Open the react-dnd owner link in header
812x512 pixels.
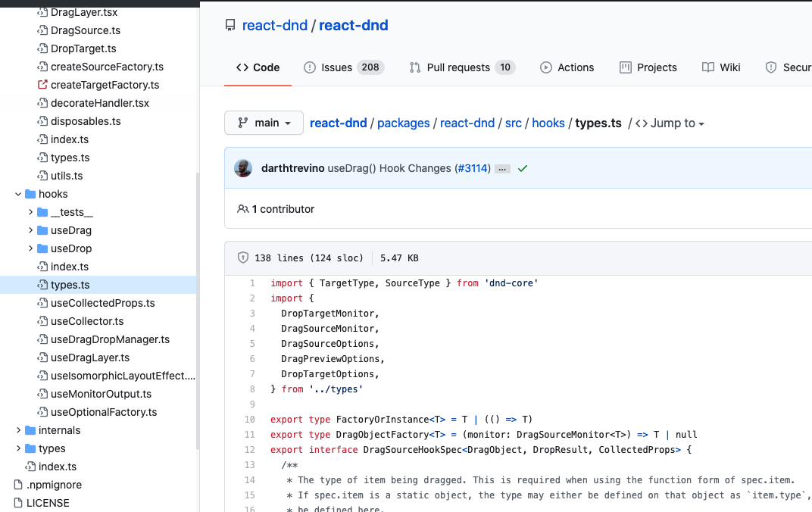tap(274, 25)
